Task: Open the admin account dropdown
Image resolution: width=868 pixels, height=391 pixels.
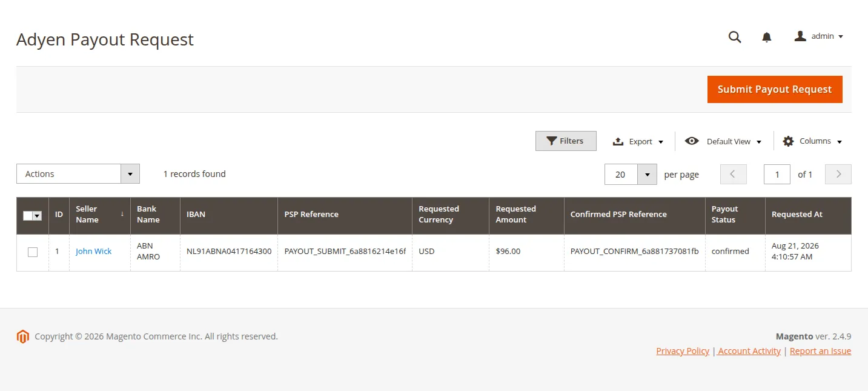Action: pyautogui.click(x=819, y=36)
